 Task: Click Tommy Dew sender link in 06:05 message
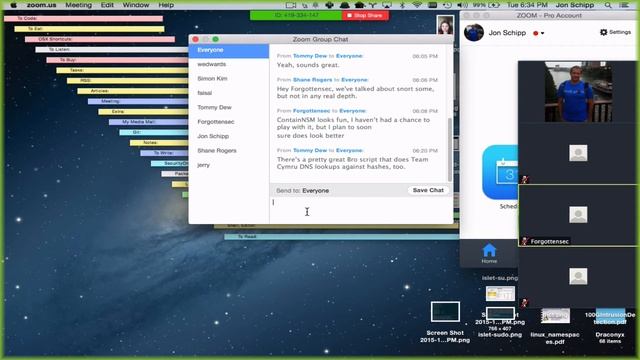310,56
